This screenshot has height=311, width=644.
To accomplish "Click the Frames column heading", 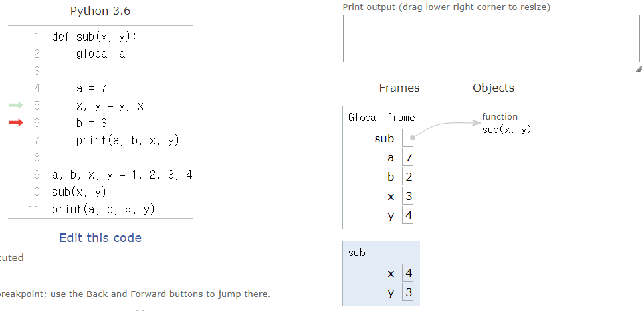I will pos(399,88).
